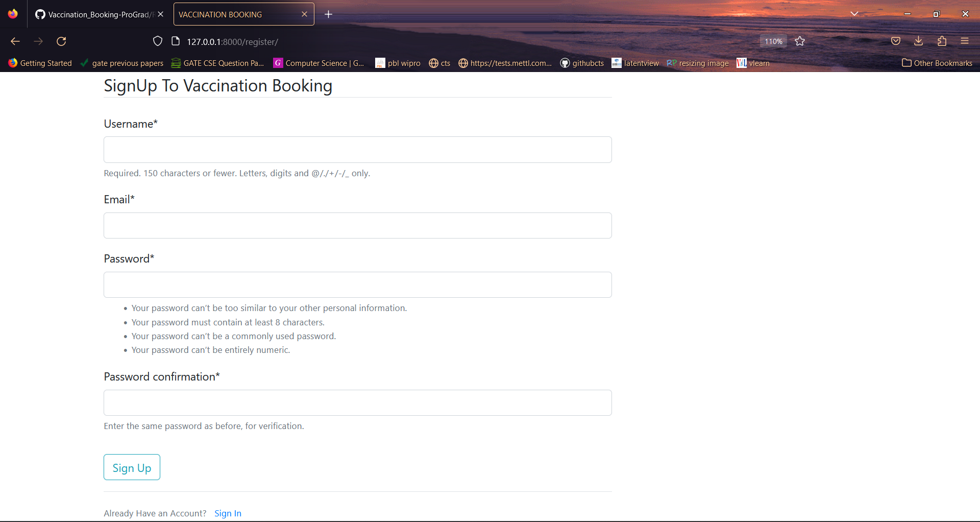Open the gate previous papers bookmark
Viewport: 980px width, 522px height.
[x=122, y=63]
